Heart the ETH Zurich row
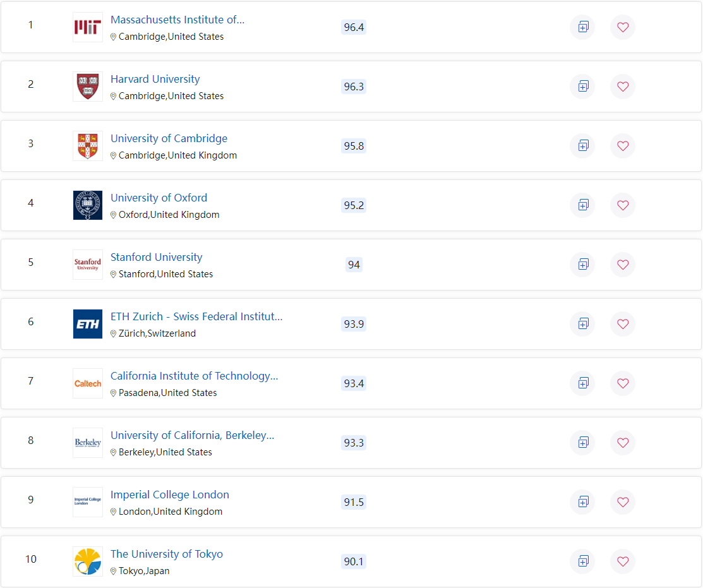 (x=623, y=324)
